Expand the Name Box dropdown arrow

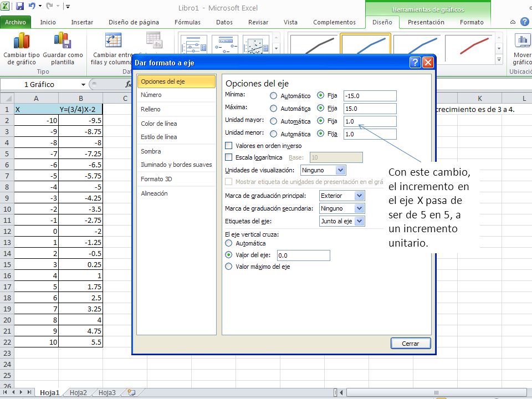click(83, 84)
